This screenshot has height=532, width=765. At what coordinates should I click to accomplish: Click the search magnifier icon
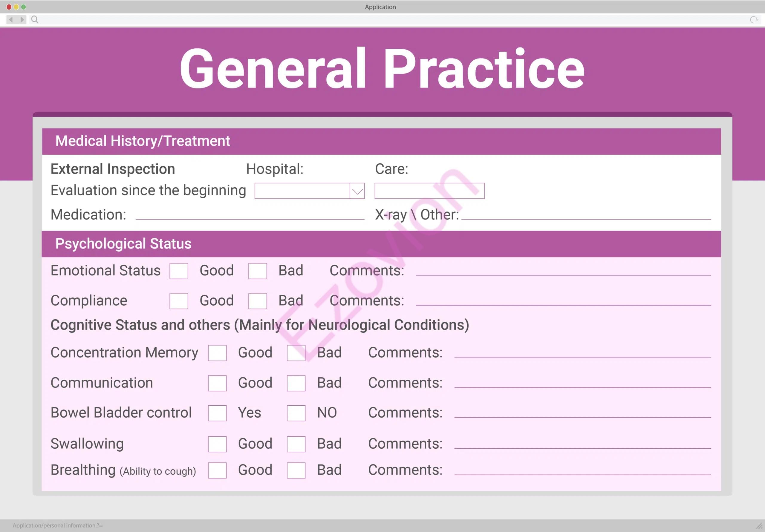pyautogui.click(x=35, y=20)
